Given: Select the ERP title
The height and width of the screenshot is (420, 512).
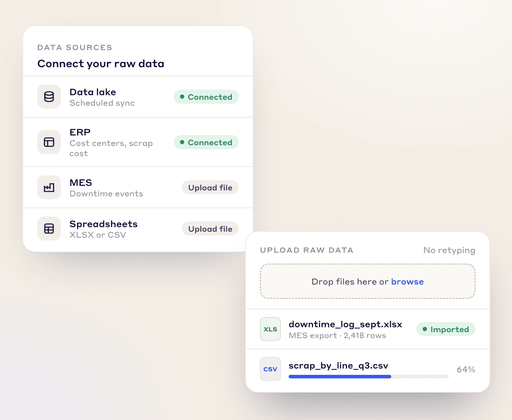Looking at the screenshot, I should 80,132.
